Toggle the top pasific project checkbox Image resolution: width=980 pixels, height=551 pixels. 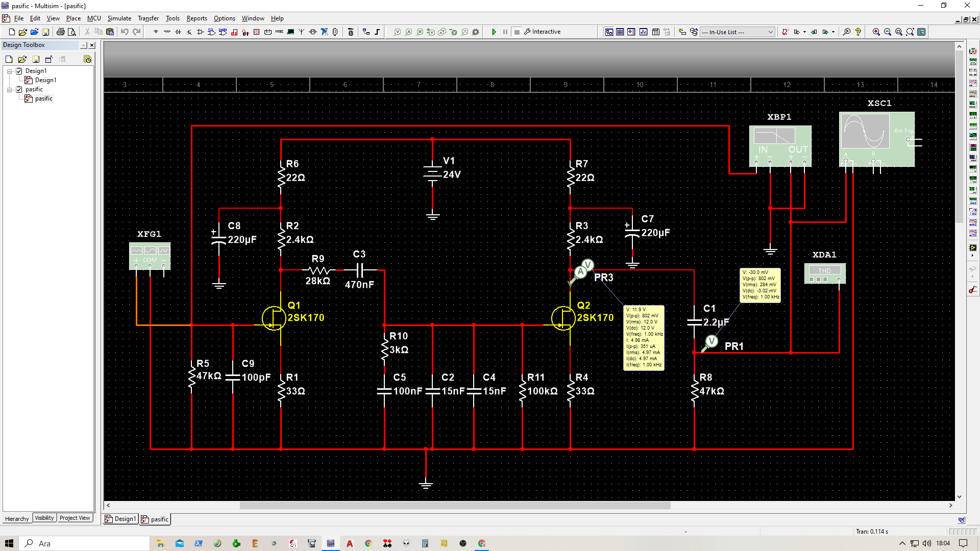[x=19, y=89]
